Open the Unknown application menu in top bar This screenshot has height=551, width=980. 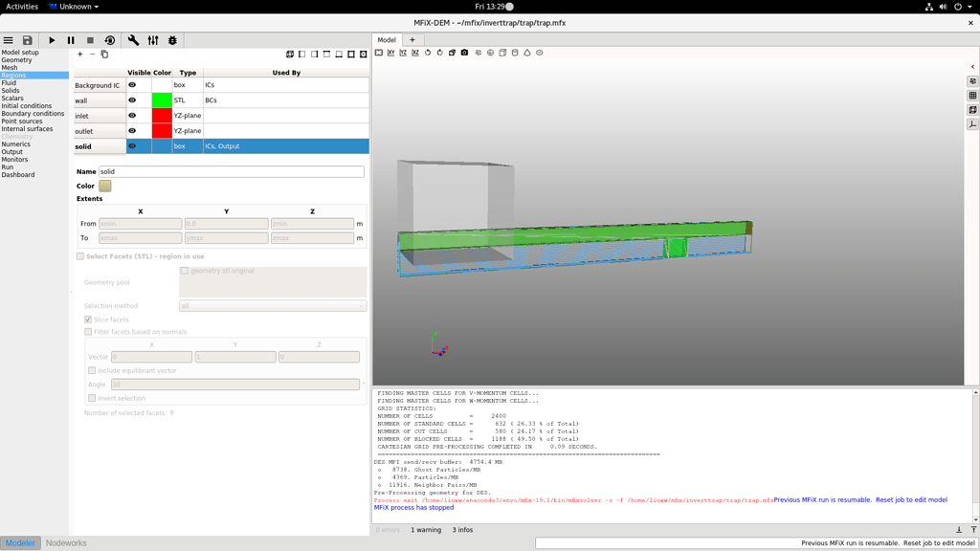[x=74, y=7]
